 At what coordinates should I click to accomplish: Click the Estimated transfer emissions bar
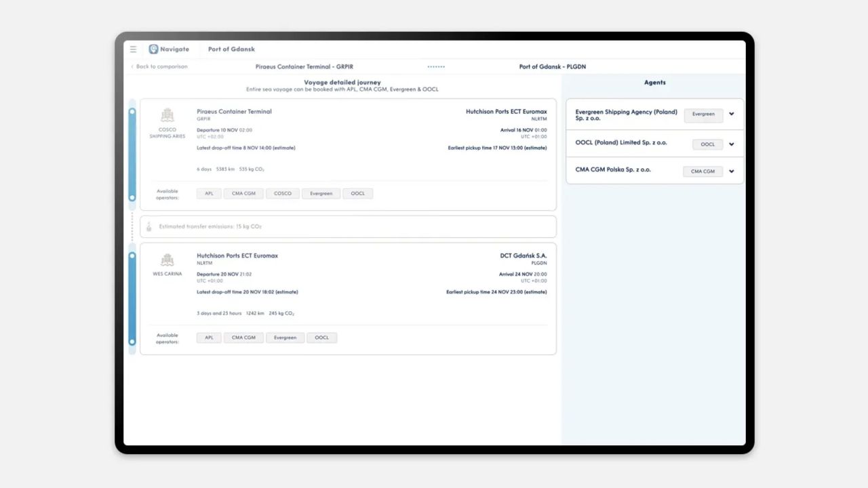[348, 226]
